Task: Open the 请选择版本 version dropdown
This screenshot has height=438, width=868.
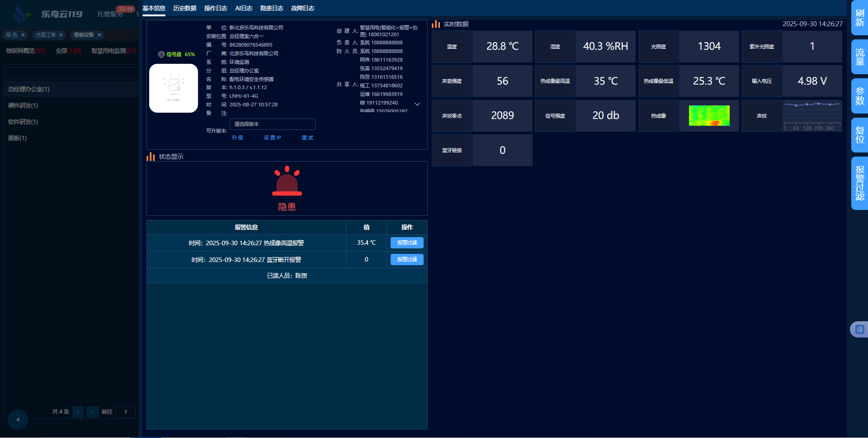Action: pyautogui.click(x=272, y=124)
